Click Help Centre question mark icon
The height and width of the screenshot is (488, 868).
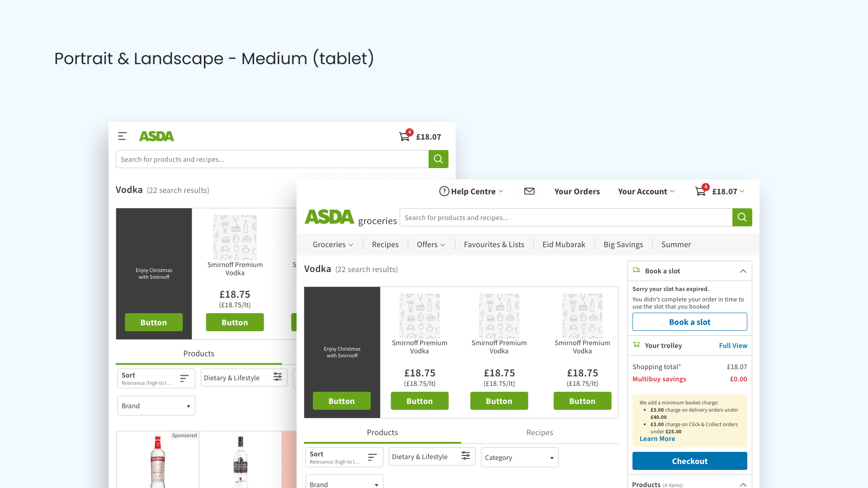click(x=444, y=191)
